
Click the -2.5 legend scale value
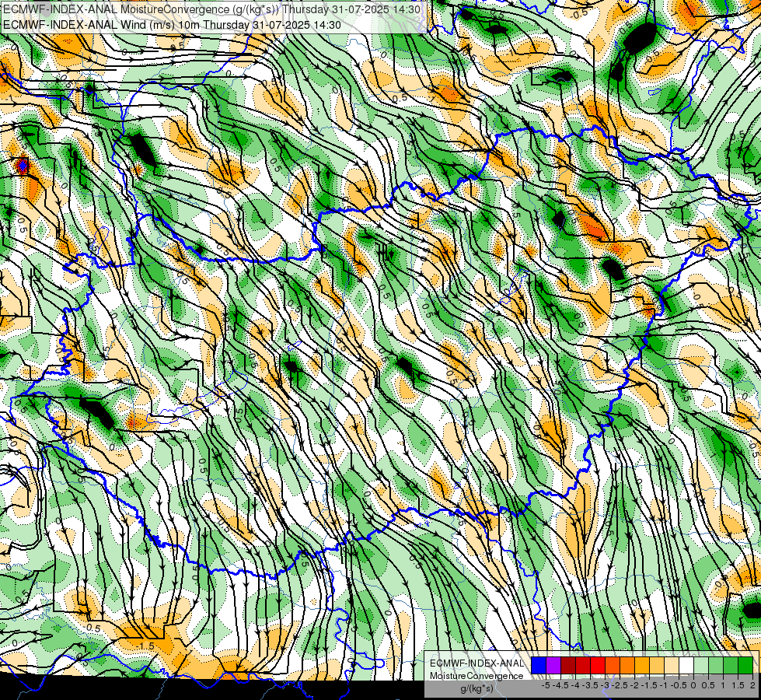tap(620, 685)
